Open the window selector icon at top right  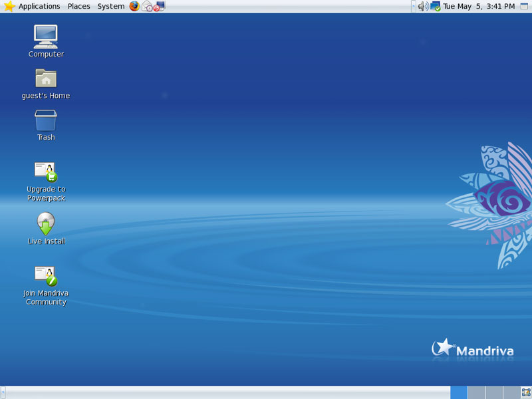[x=524, y=6]
